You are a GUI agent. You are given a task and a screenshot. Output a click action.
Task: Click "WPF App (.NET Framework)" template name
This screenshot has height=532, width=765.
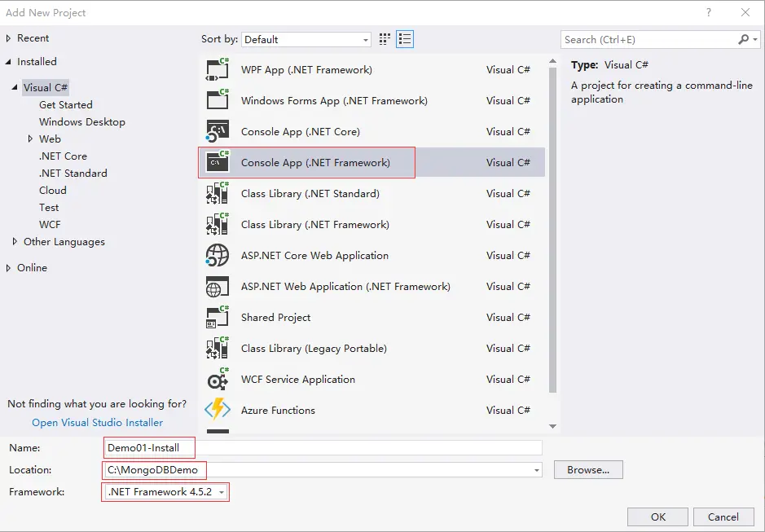point(306,70)
